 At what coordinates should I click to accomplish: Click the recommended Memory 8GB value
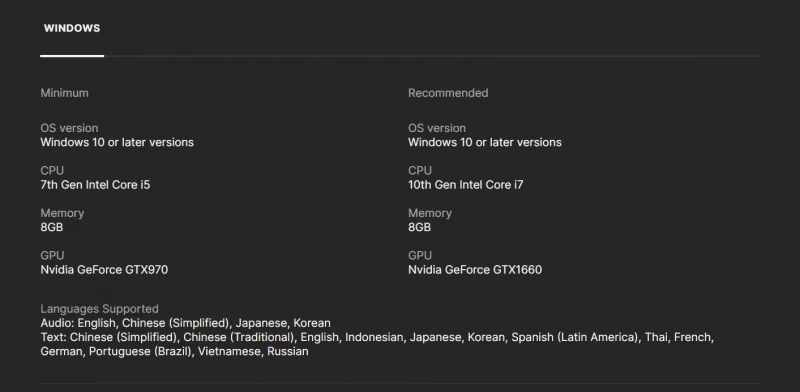point(419,227)
